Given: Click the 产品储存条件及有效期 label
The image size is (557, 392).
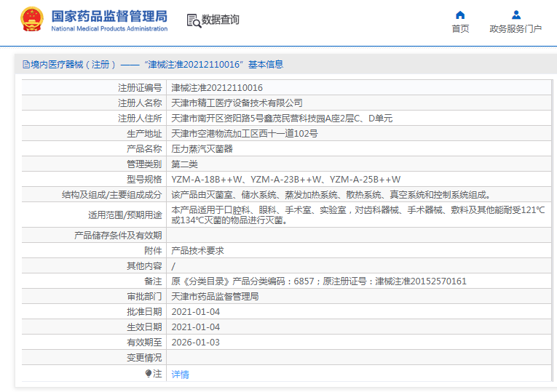Looking at the screenshot, I should (x=118, y=235).
